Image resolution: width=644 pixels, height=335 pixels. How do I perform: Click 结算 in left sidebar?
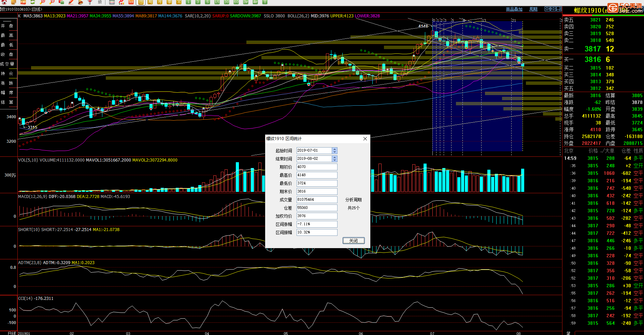[x=7, y=102]
